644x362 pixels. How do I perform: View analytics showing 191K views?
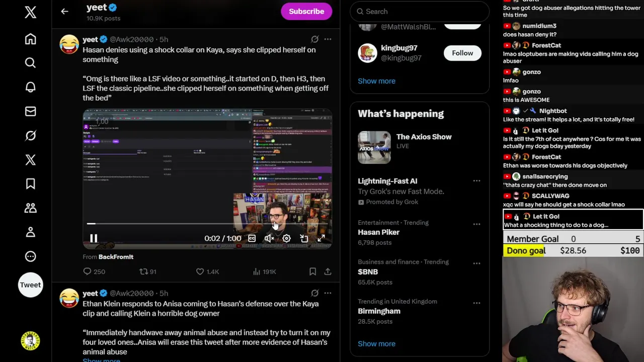tap(265, 271)
